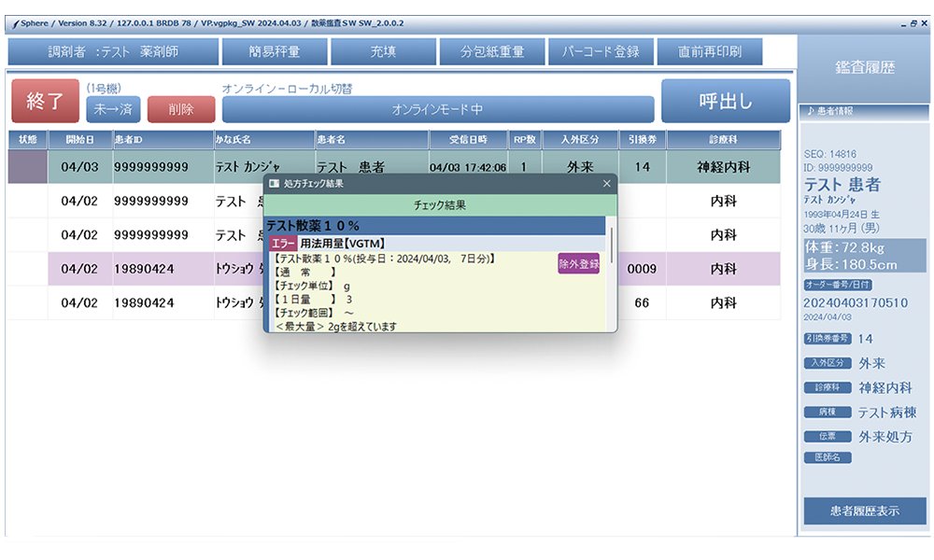Viewport: 934px width, 560px height.
Task: Close the Sphere application window
Action: (x=925, y=23)
